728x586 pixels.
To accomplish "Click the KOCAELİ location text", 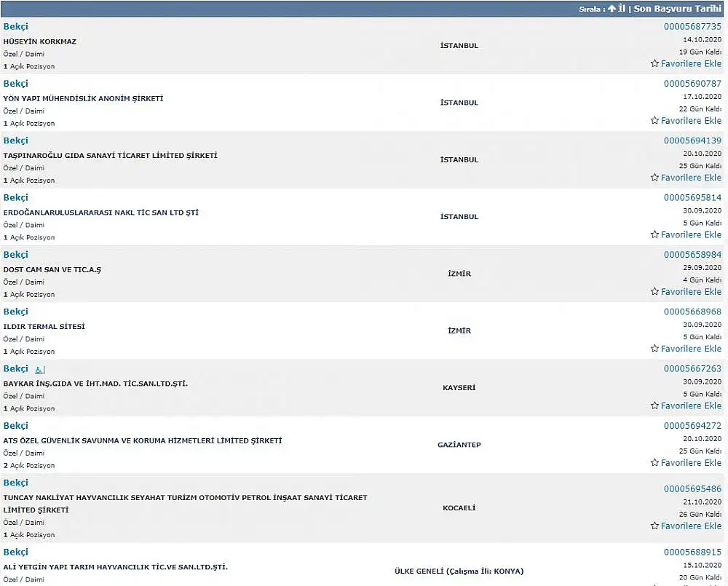I will (x=459, y=508).
